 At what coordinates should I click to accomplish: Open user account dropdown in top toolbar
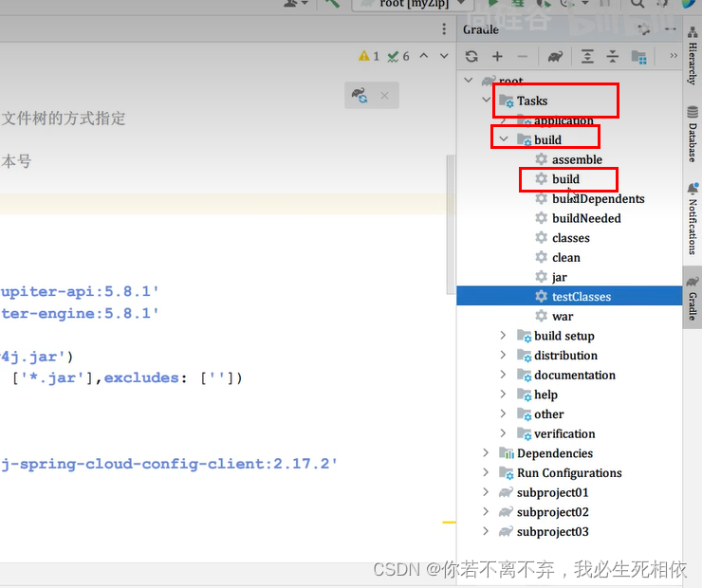point(295,4)
